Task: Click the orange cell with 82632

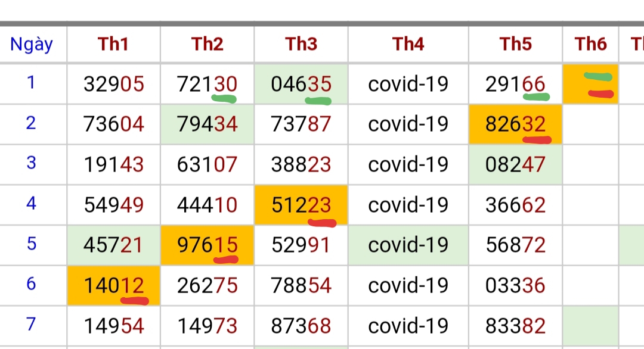Action: click(515, 124)
